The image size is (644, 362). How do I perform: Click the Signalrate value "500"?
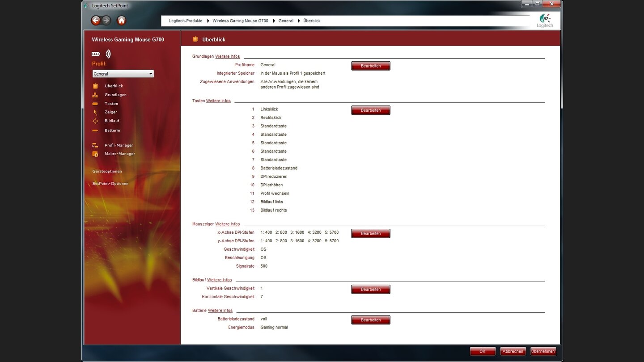point(264,266)
